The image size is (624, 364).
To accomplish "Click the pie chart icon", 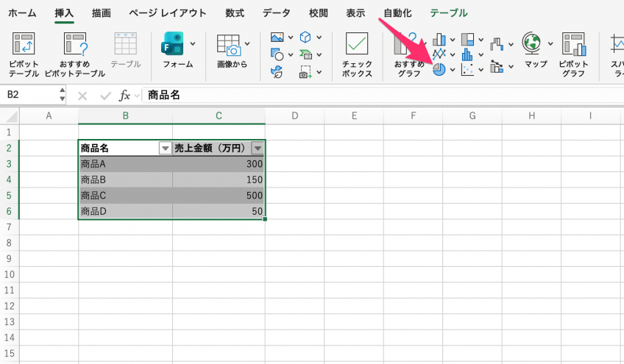I will [439, 70].
